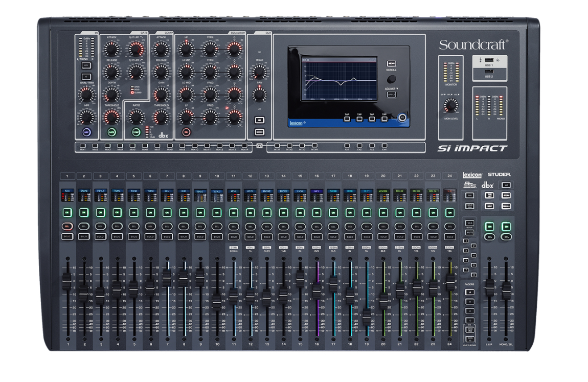
Task: Grab the L&R master fader cap
Action: click(489, 288)
